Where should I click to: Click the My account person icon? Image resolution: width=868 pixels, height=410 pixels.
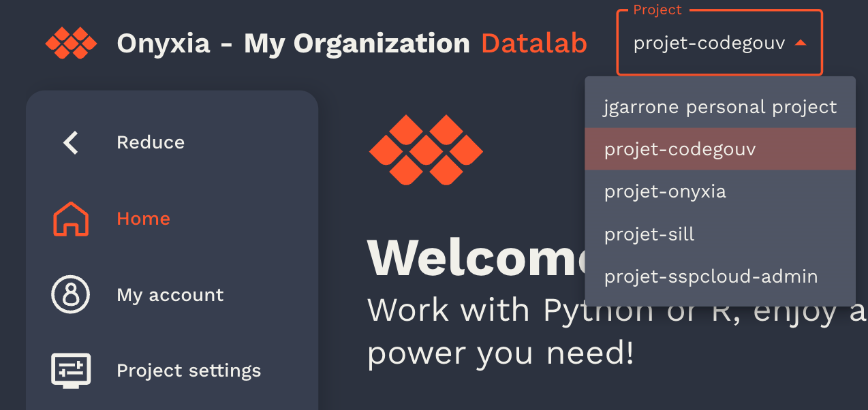pos(71,295)
